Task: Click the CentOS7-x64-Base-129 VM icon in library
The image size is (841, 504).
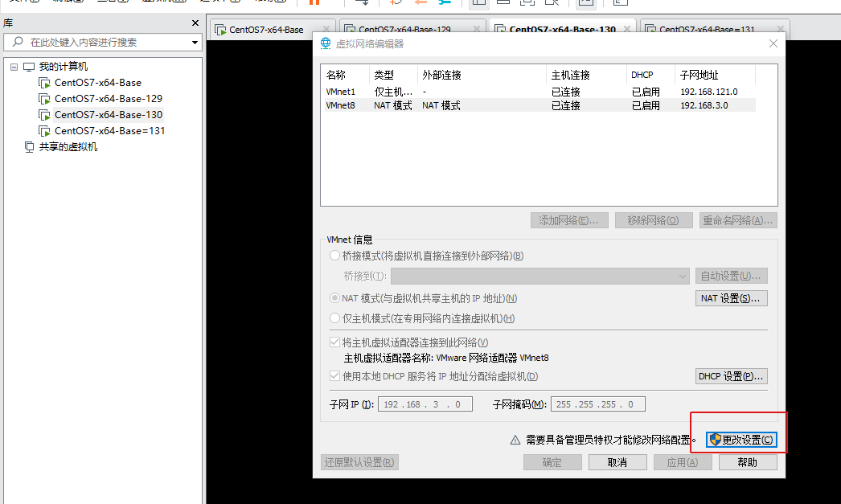Action: click(44, 99)
